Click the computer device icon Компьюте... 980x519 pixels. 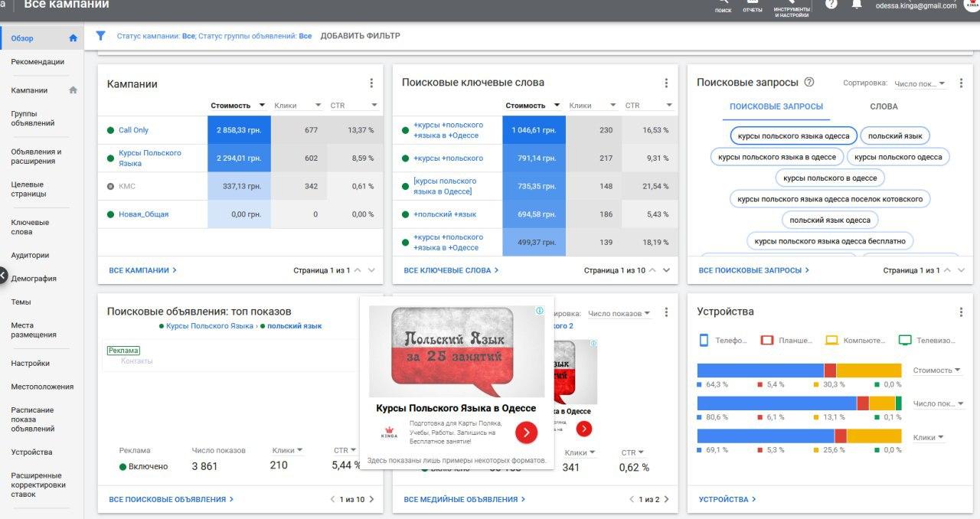pyautogui.click(x=831, y=340)
